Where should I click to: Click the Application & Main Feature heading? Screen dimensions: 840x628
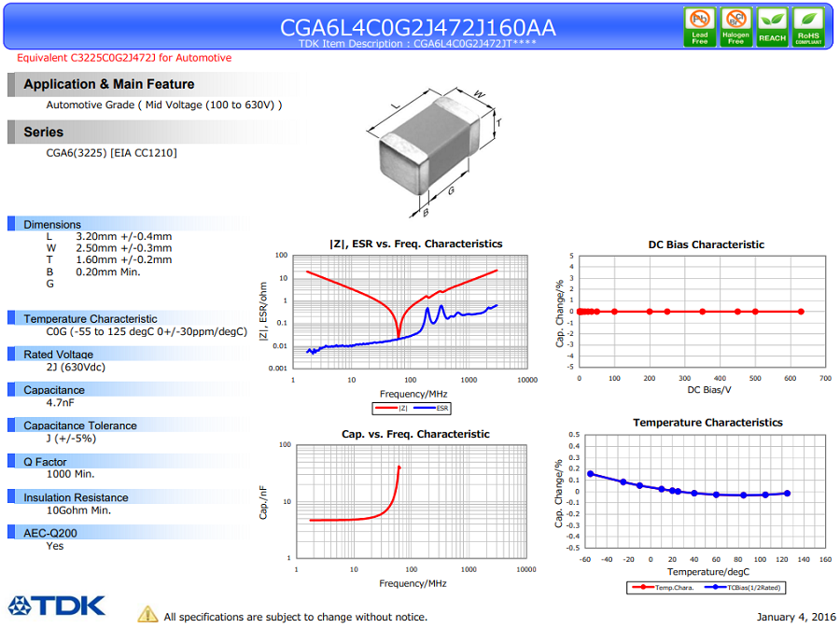109,84
